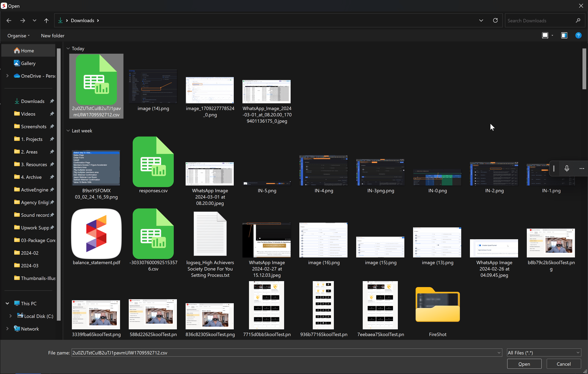This screenshot has width=588, height=374.
Task: Open the ellipsis menu in the overlay toolbar
Action: 582,169
